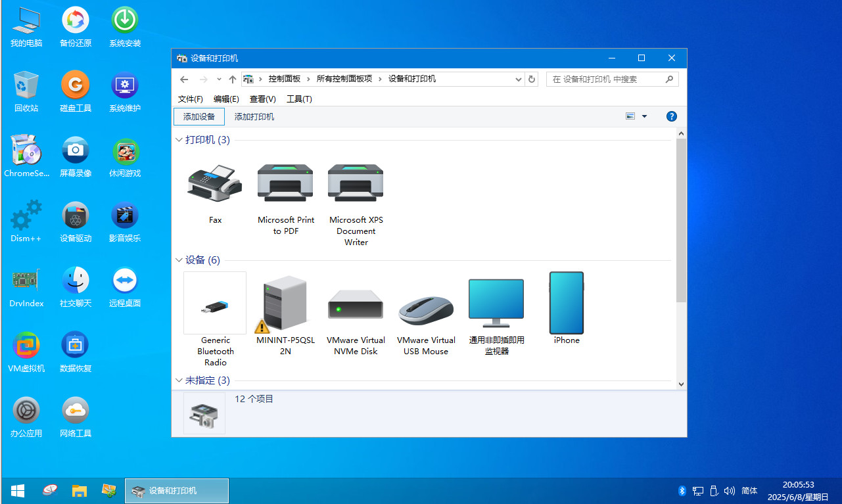Image resolution: width=842 pixels, height=504 pixels.
Task: Click the vertical scrollbar up arrow
Action: (681, 133)
